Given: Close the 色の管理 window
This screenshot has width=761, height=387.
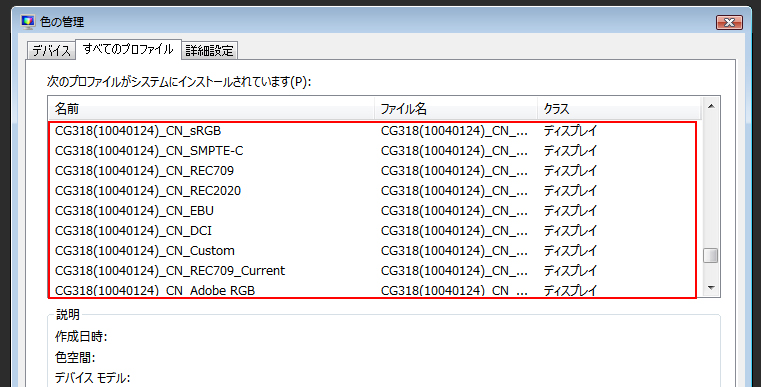Looking at the screenshot, I should (729, 22).
